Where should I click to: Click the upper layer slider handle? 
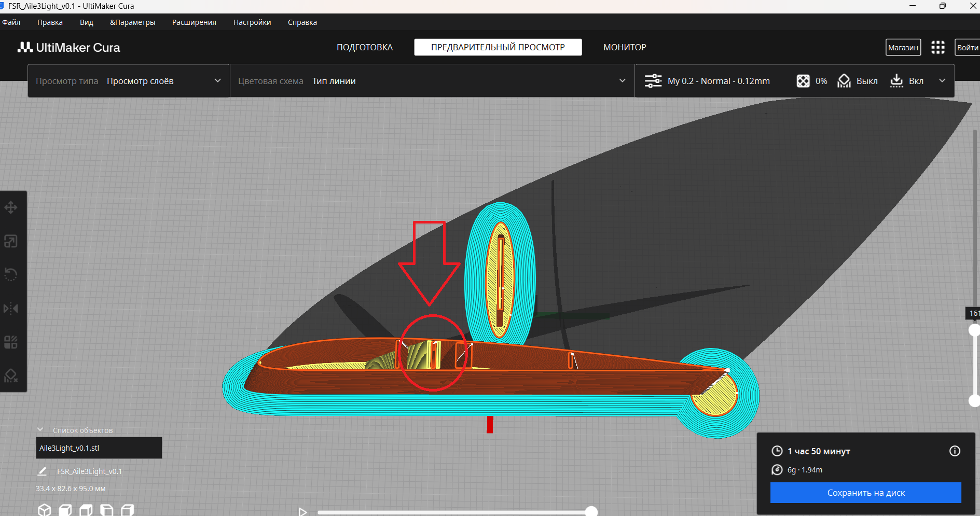tap(975, 330)
